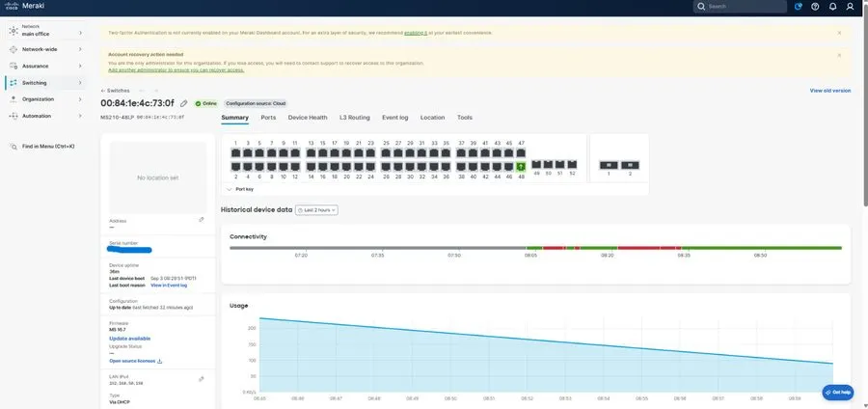868x409 pixels.
Task: Select SFP uplink port 52
Action: pyautogui.click(x=572, y=164)
